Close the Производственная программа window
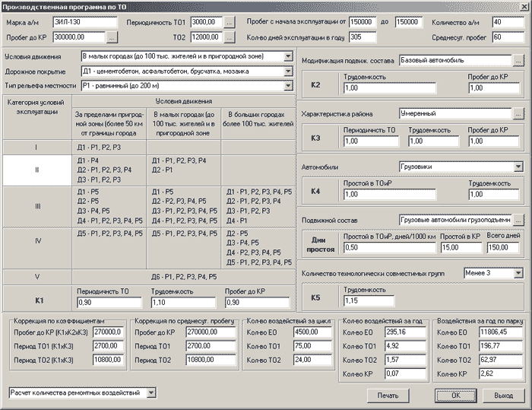The image size is (532, 410). (524, 7)
